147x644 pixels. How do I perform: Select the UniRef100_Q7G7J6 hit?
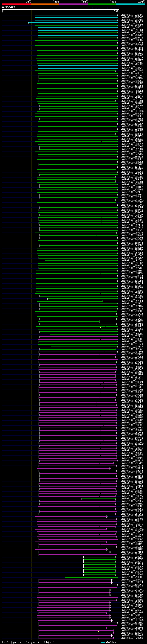[132, 610]
